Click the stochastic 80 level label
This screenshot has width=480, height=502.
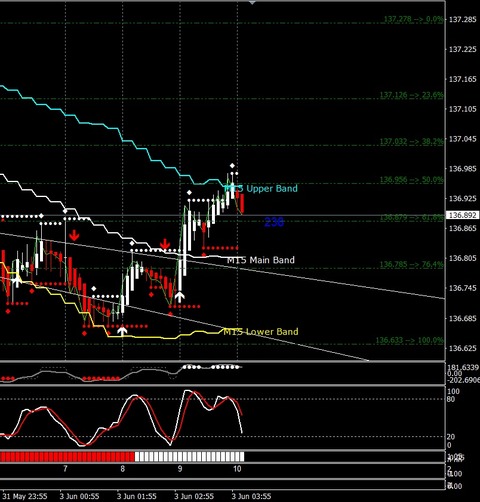pos(451,399)
